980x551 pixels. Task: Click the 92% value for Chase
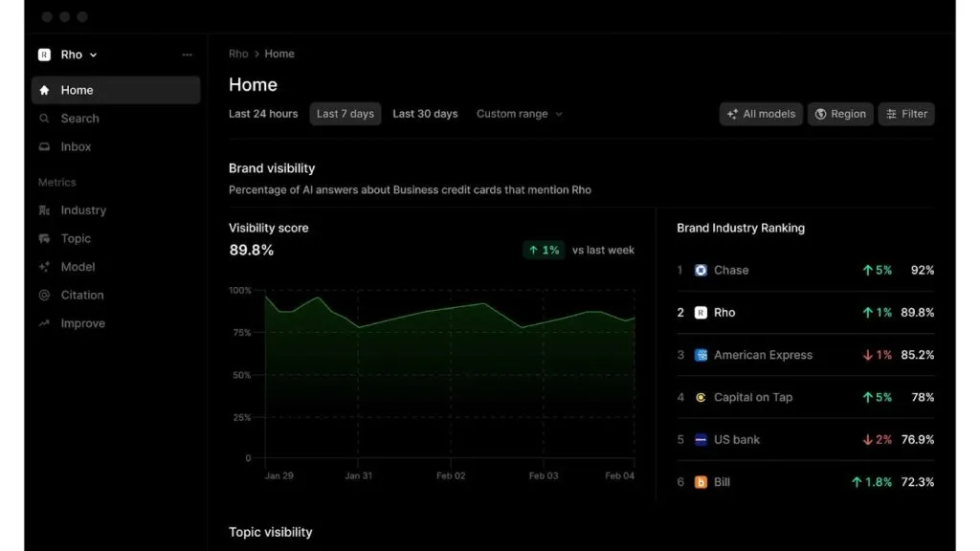[x=923, y=270]
